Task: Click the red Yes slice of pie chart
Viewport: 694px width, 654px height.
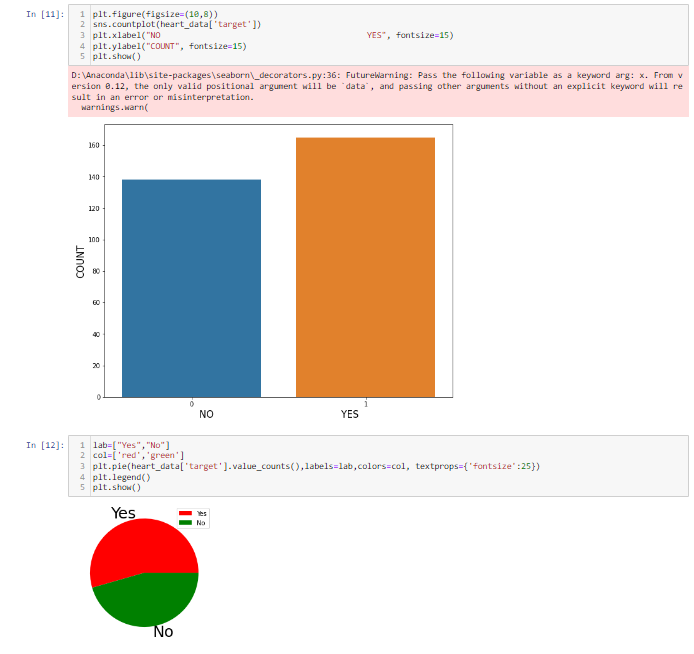Action: pyautogui.click(x=142, y=547)
